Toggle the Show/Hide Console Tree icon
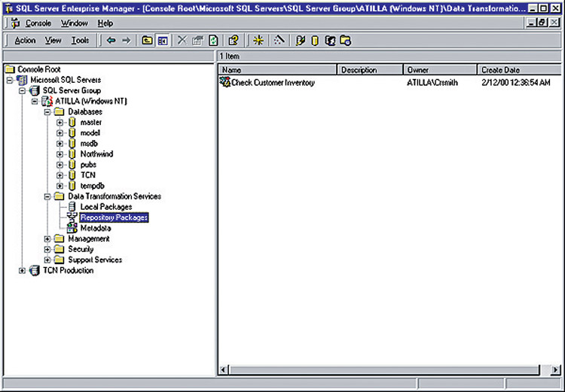565x392 pixels. pos(163,41)
